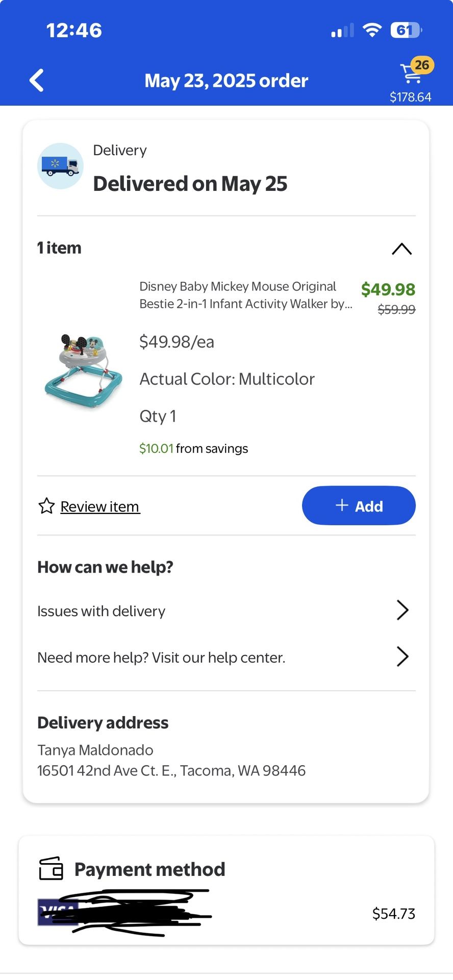Tap the $10.01 from savings text

(194, 448)
